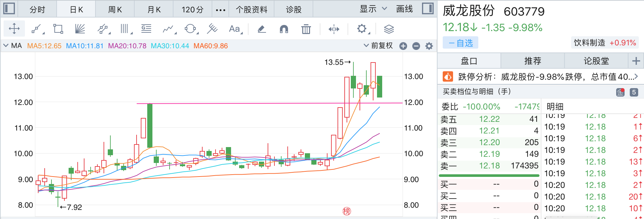Zoom in chart with plus button
Viewport: 644px width, 219px height.
click(403, 46)
